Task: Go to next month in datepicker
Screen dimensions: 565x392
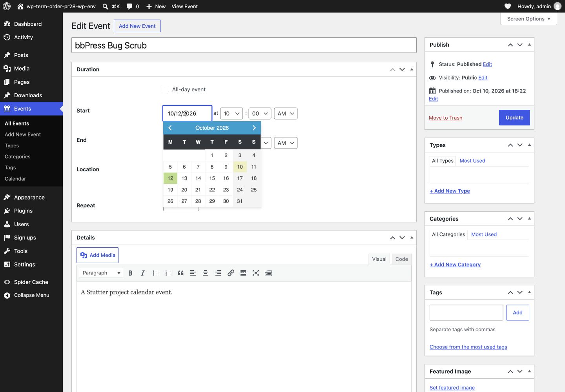Action: pos(254,128)
